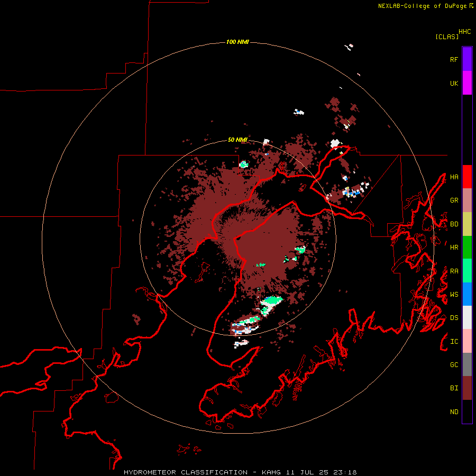Click the BI brown legend swatch
Viewport: 476px width, 476px height.
[x=467, y=388]
